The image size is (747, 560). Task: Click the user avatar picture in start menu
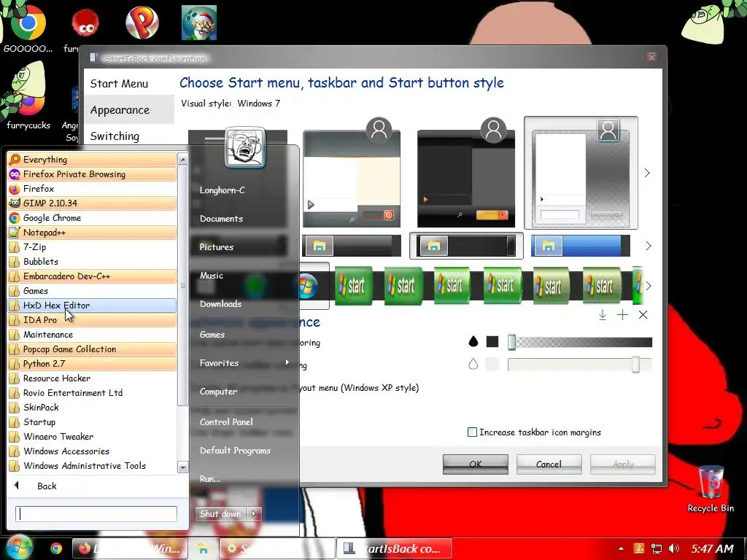click(245, 147)
